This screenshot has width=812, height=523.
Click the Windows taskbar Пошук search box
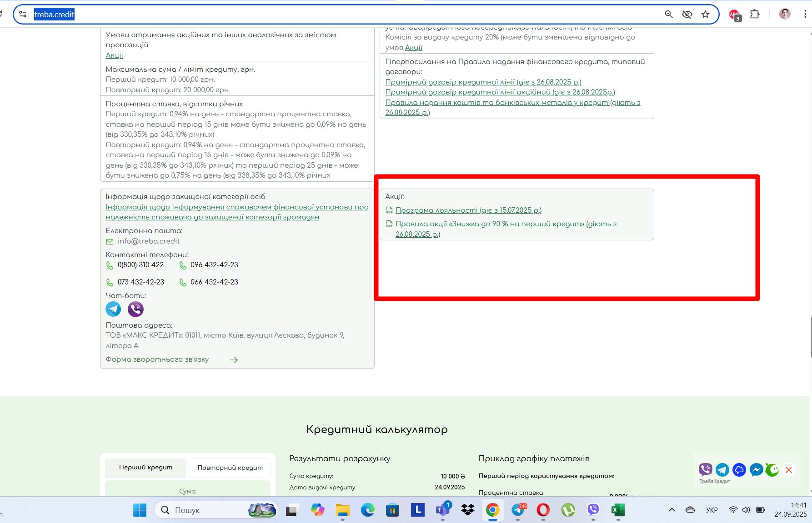coord(216,510)
